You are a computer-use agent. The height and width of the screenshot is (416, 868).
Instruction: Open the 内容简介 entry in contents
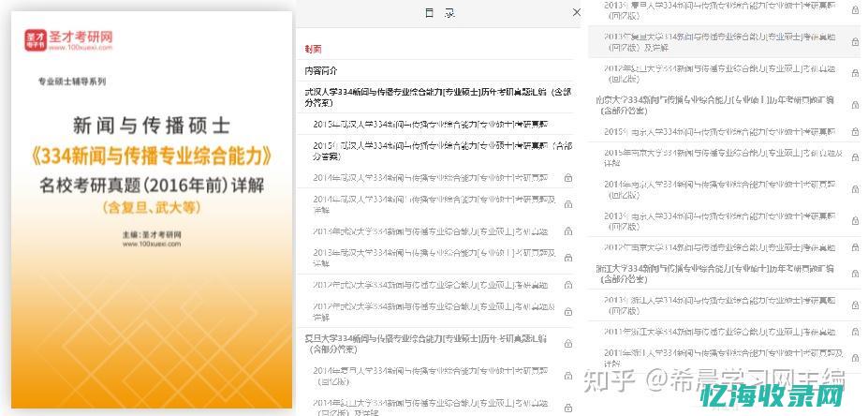point(321,71)
